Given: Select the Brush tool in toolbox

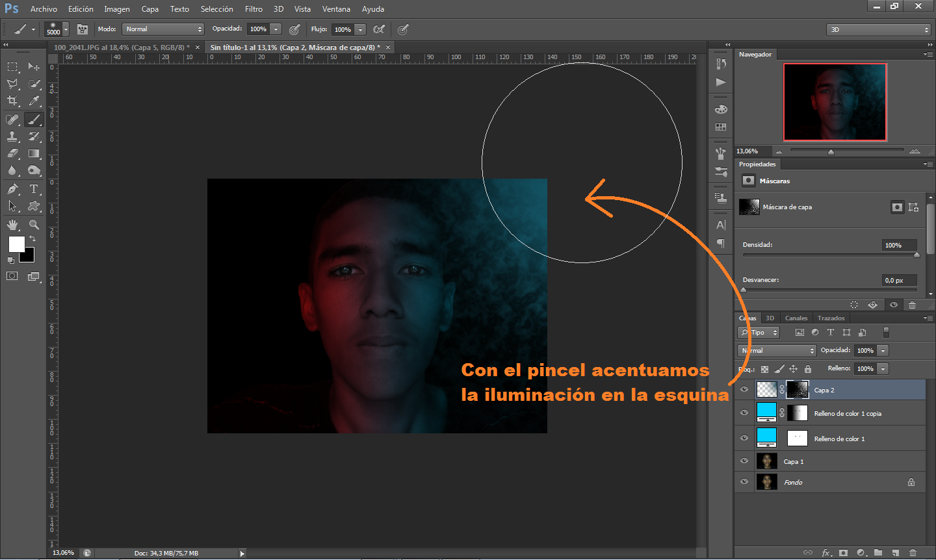Looking at the screenshot, I should point(34,120).
